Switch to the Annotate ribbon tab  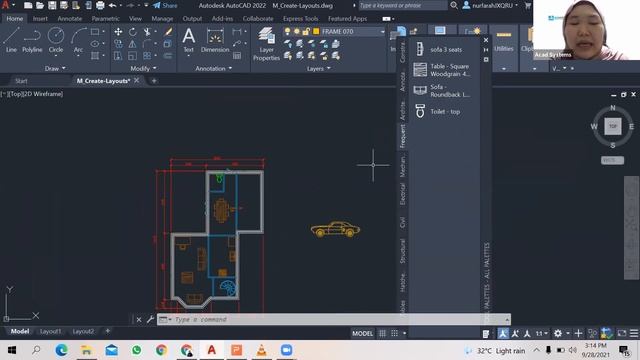[x=69, y=18]
